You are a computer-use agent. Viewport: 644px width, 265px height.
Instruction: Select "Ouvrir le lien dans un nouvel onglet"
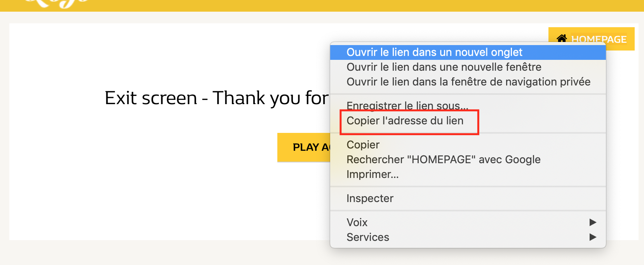(468, 52)
